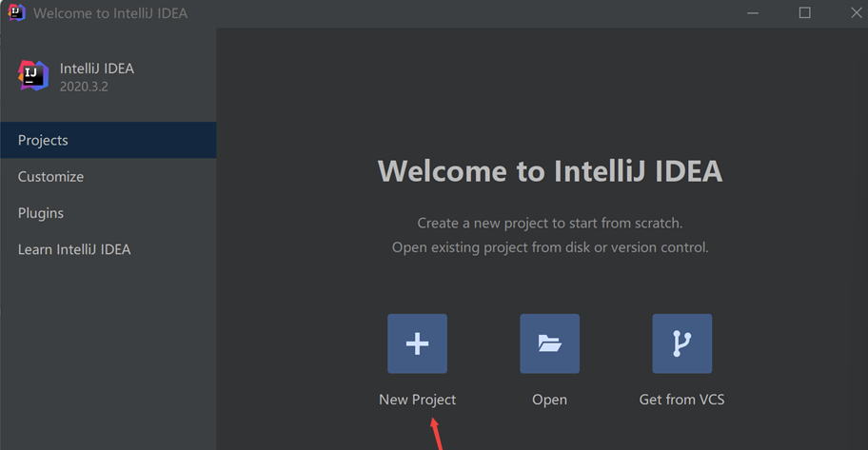Click the Open text label
This screenshot has width=868, height=450.
click(x=550, y=400)
